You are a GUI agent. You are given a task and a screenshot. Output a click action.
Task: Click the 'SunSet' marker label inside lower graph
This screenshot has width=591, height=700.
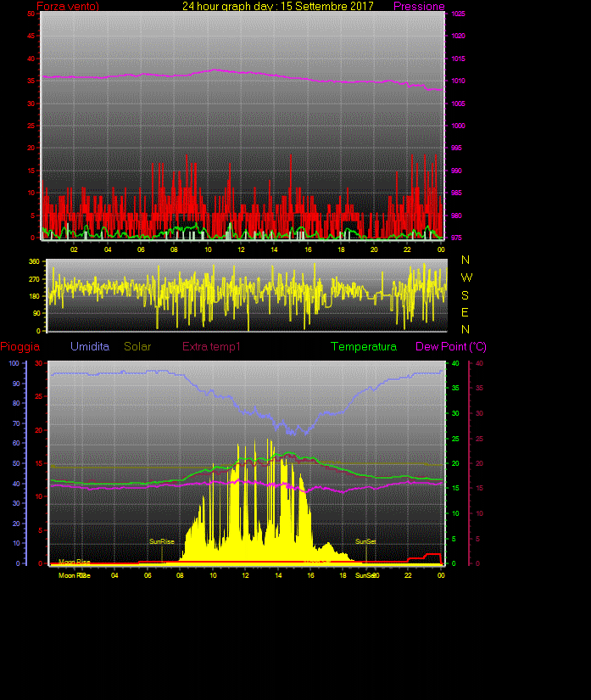coord(365,541)
